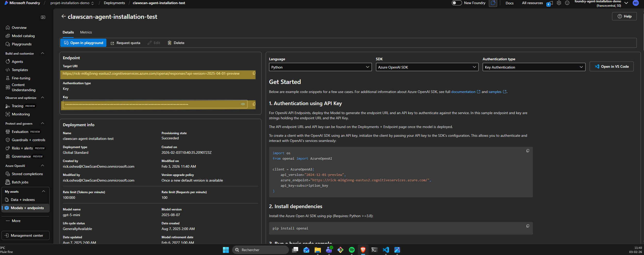Toggle the New Foundry switch
The height and width of the screenshot is (255, 644).
click(457, 3)
